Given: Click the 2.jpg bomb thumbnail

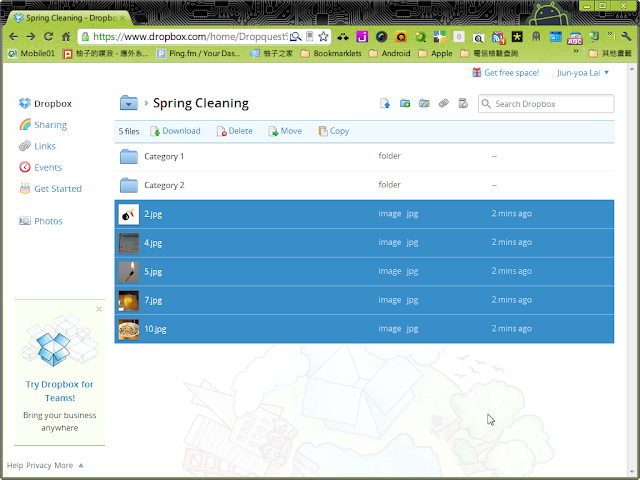Looking at the screenshot, I should pyautogui.click(x=129, y=214).
